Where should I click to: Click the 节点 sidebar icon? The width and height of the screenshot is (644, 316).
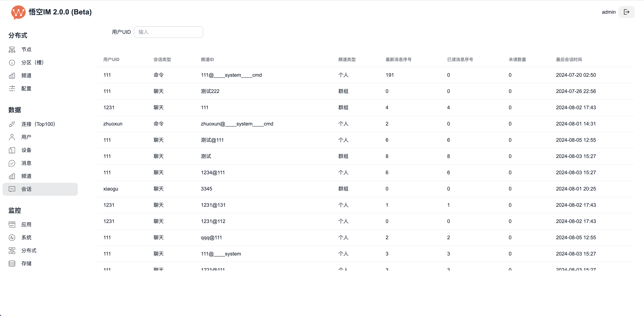tap(12, 50)
